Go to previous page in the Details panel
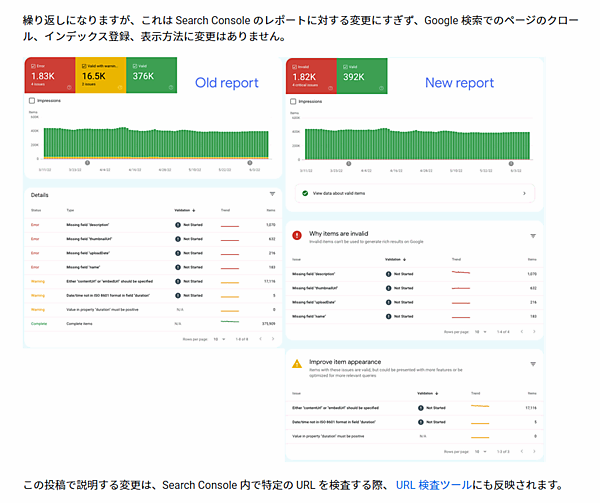The width and height of the screenshot is (600, 503). click(x=261, y=339)
